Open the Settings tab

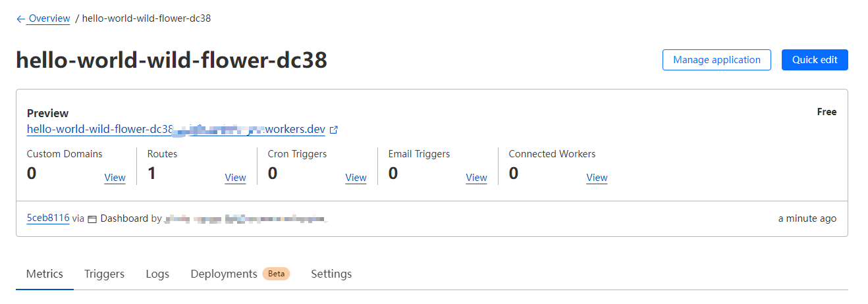point(331,274)
